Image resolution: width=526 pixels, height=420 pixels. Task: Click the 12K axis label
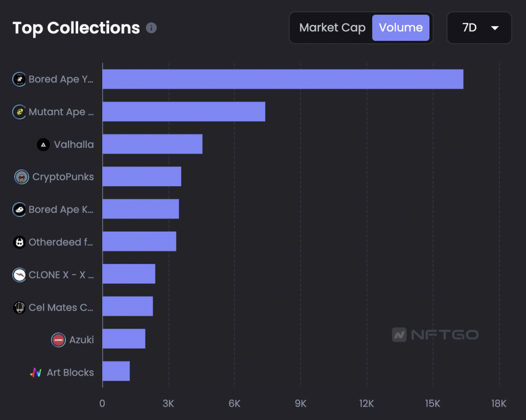pos(367,403)
